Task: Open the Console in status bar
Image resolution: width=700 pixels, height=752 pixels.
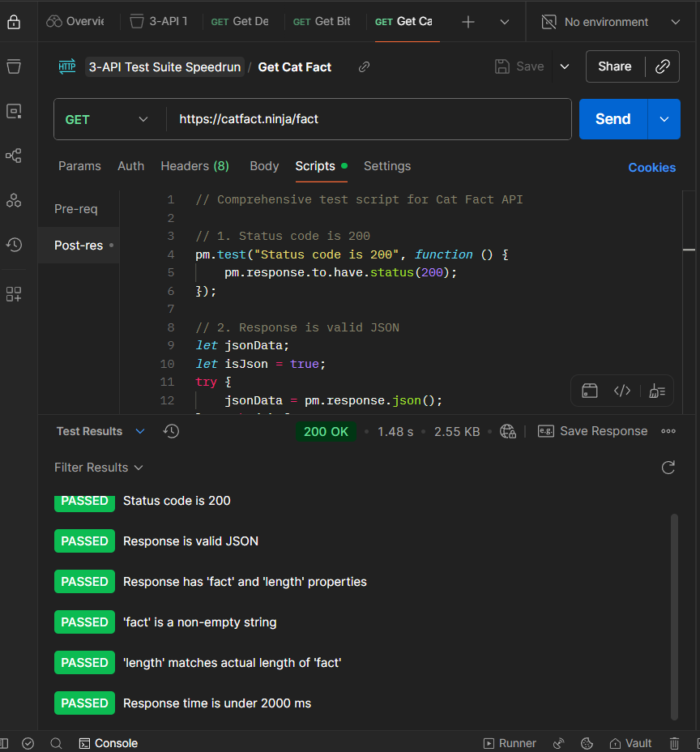Action: (109, 743)
